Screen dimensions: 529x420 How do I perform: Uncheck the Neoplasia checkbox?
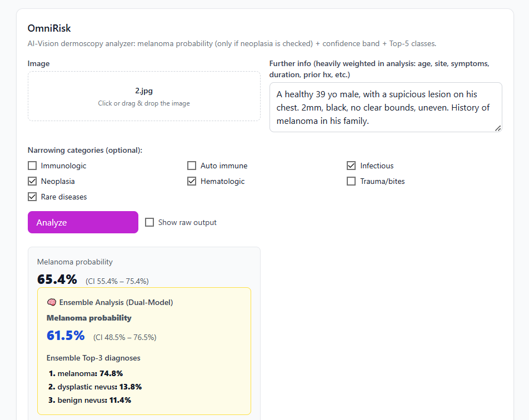pyautogui.click(x=32, y=181)
